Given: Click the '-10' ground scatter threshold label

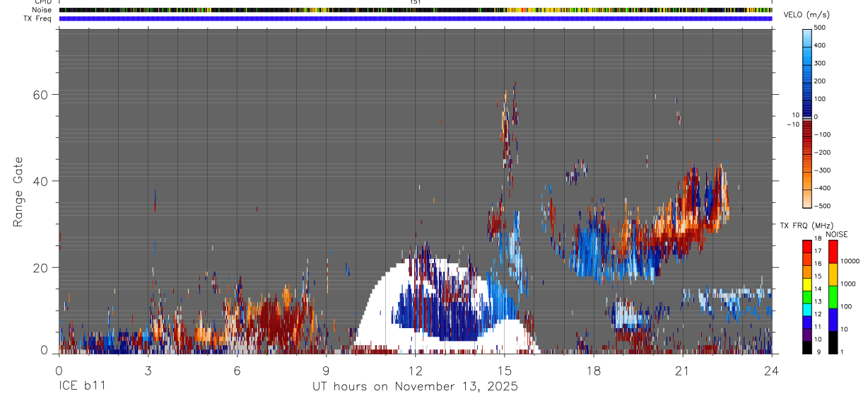Looking at the screenshot, I should click(794, 124).
